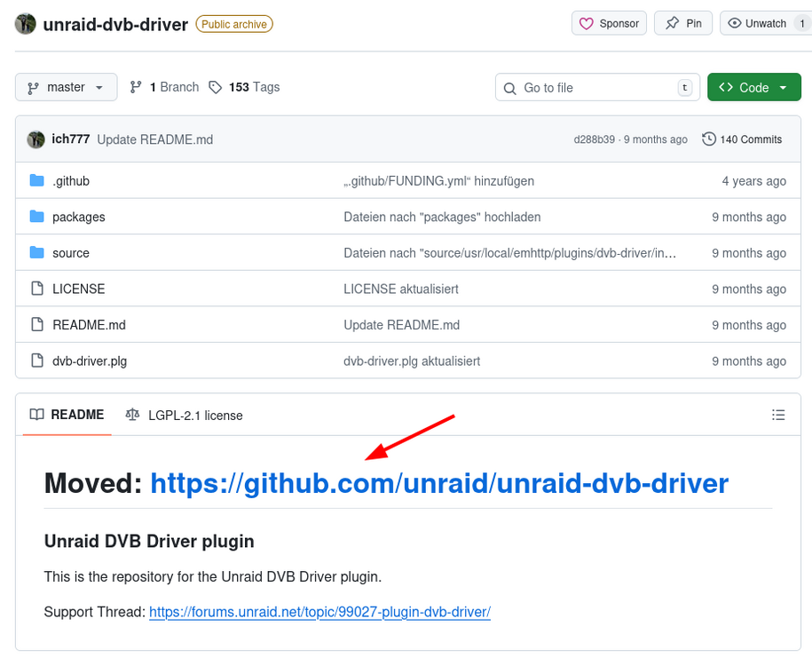Open the .github folder
The width and height of the screenshot is (812, 666).
[x=71, y=181]
